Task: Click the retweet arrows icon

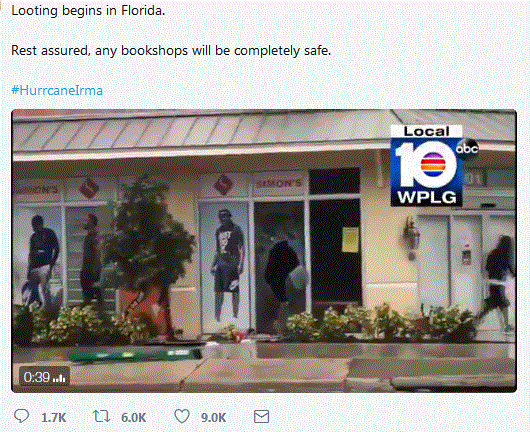Action: 101,416
